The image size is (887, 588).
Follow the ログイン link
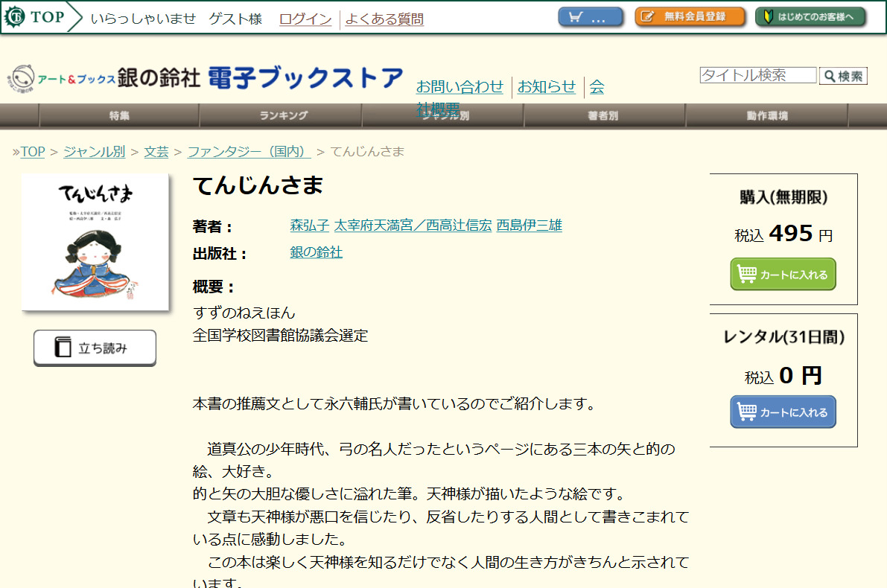[x=305, y=19]
